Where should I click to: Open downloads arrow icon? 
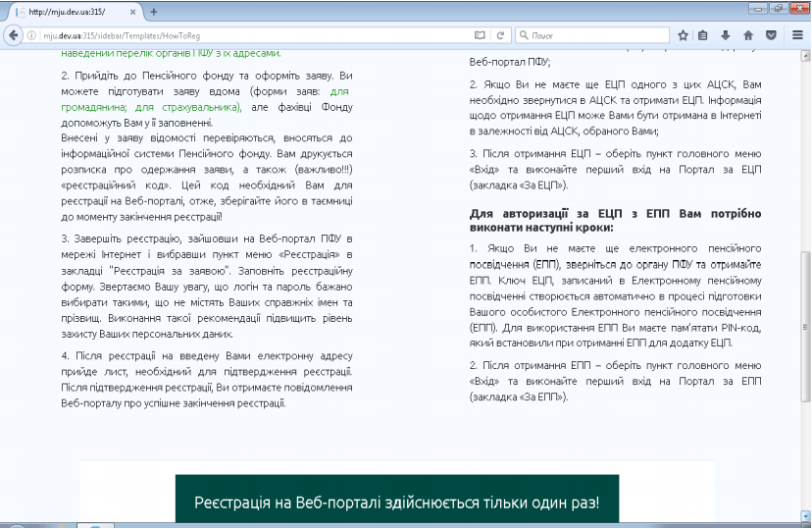(726, 35)
